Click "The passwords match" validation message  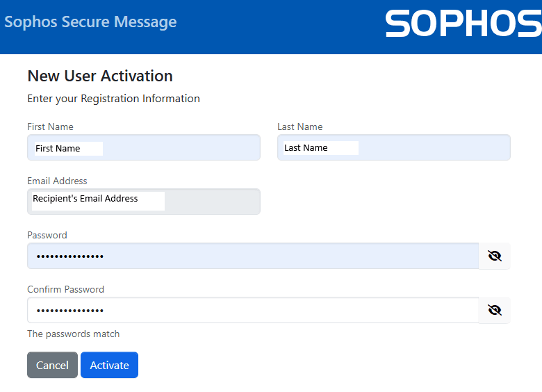click(x=73, y=334)
